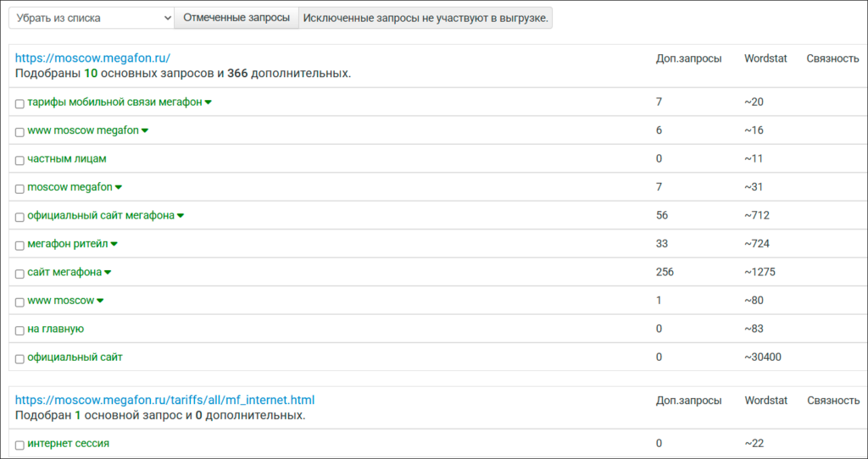This screenshot has height=459, width=868.
Task: Select the 'мегафон ритейл' checkbox
Action: point(19,246)
